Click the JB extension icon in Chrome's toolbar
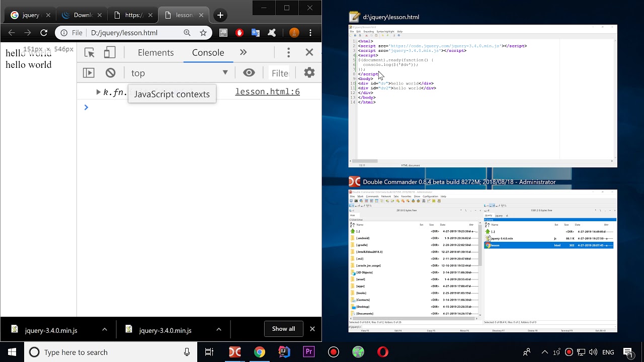 (x=223, y=33)
